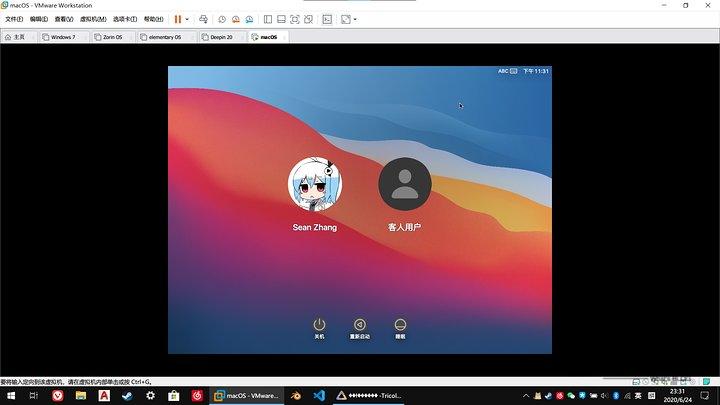Click the revert to snapshot icon

[x=236, y=19]
